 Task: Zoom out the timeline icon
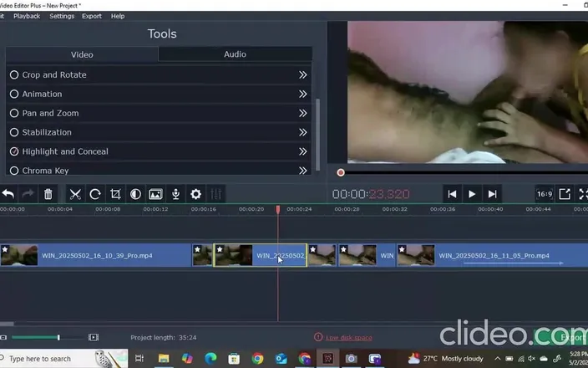pyautogui.click(x=3, y=338)
